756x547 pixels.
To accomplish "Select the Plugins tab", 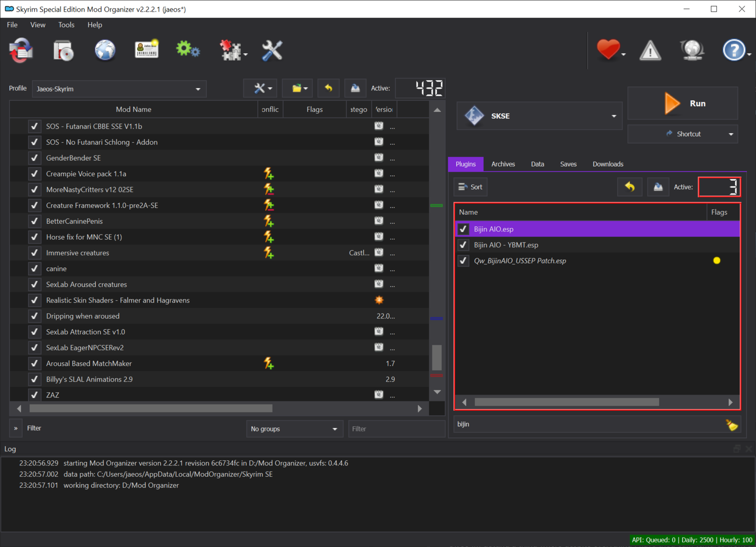I will point(466,164).
